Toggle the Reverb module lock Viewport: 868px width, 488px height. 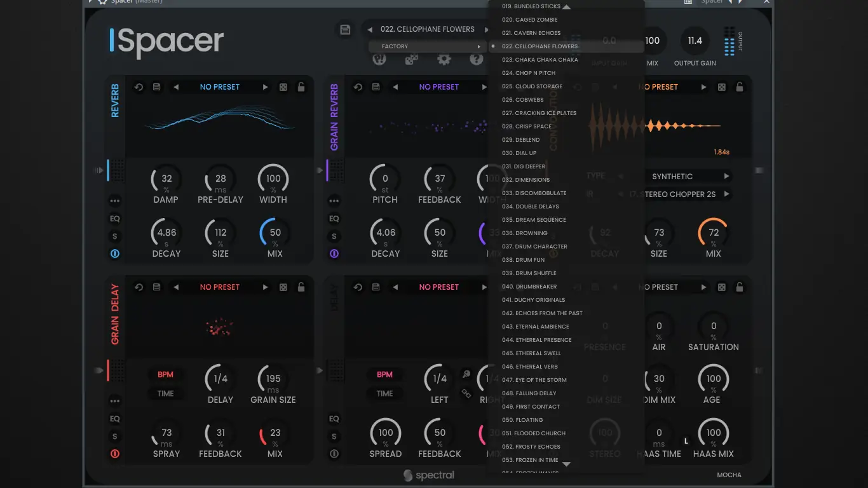[301, 87]
